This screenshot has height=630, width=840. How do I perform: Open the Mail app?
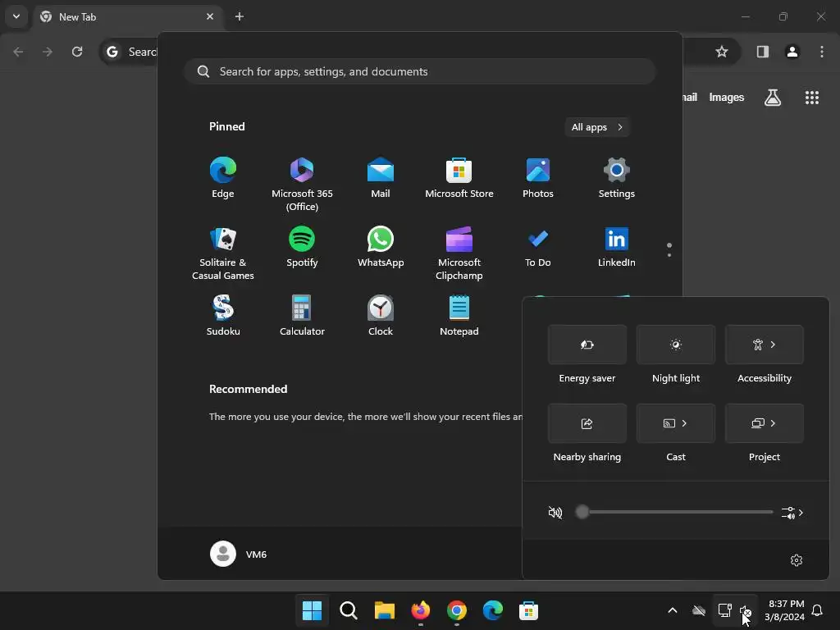pos(381,178)
